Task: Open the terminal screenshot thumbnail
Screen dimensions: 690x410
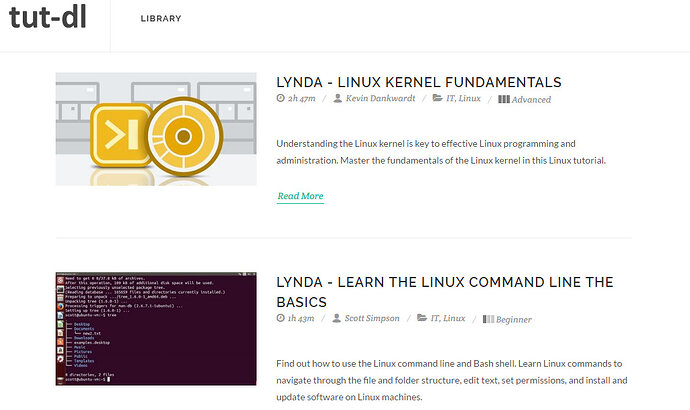Action: tap(156, 329)
